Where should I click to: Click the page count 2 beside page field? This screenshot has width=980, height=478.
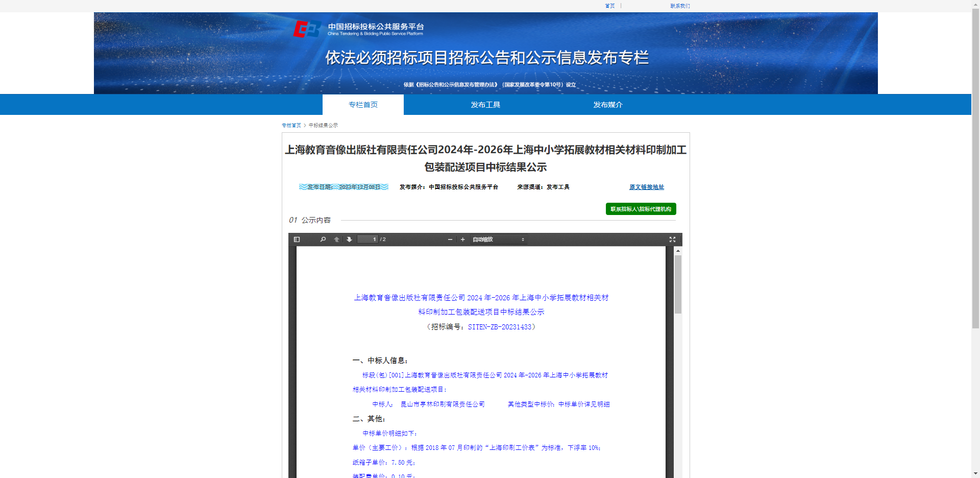tap(384, 240)
